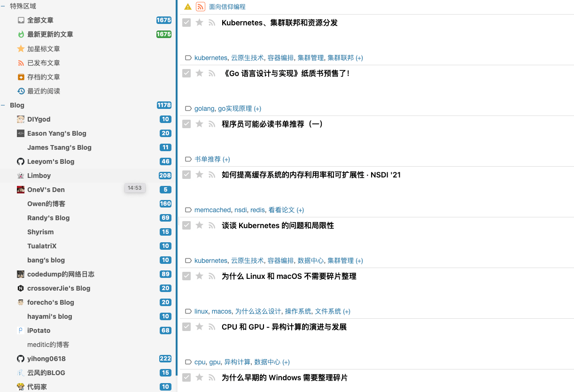Screen dimensions: 574x392
Task: Star the Kubernetes、集群联邦和资源分发 article
Action: [x=199, y=23]
